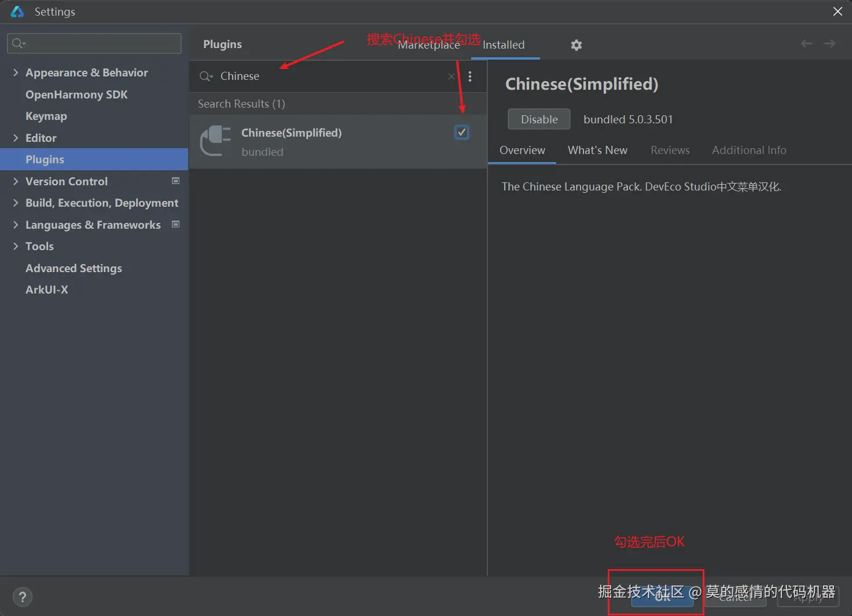Select the Version Control label
The height and width of the screenshot is (616, 852).
[67, 181]
